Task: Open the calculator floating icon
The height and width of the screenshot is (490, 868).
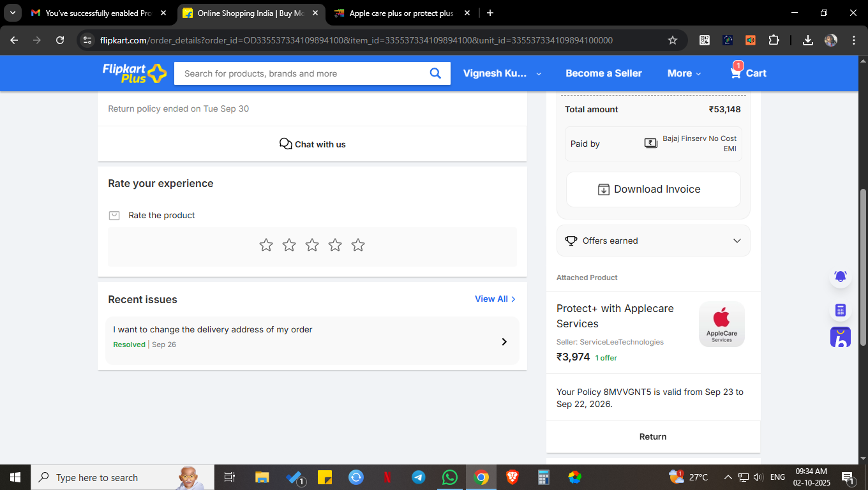Action: pyautogui.click(x=841, y=311)
